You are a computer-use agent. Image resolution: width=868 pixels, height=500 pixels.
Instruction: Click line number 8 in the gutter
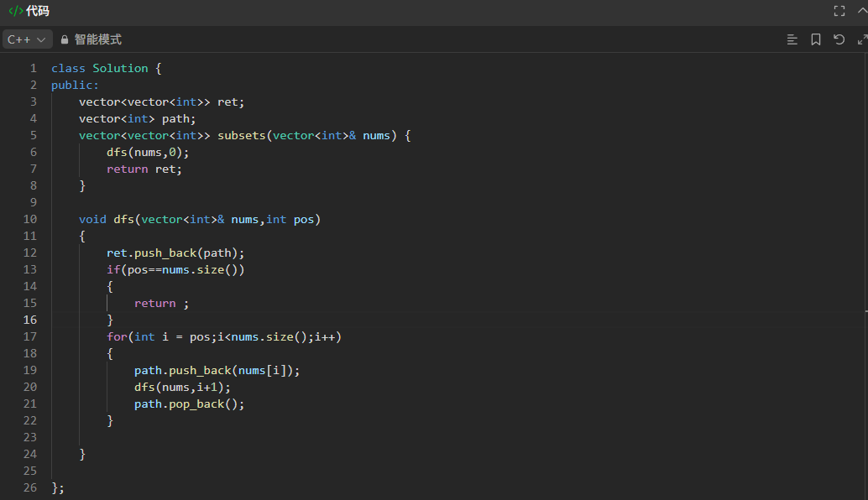coord(34,186)
